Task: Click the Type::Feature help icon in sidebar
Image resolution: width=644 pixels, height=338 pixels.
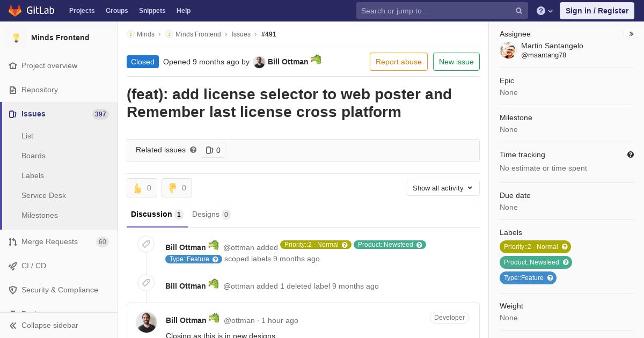Action: point(550,278)
